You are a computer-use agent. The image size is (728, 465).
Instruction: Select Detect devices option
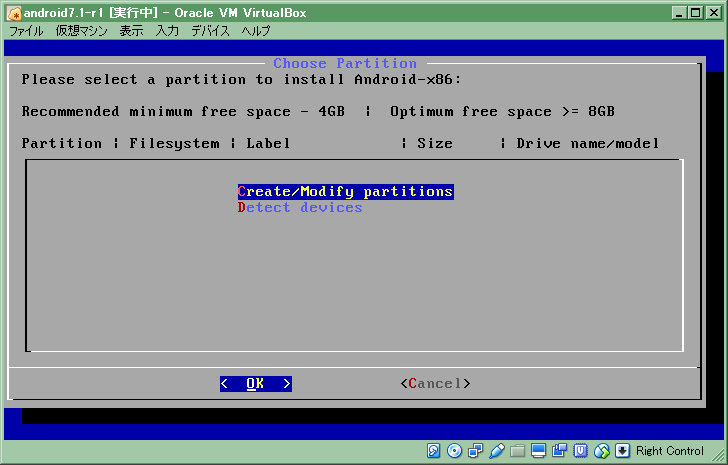coord(300,207)
